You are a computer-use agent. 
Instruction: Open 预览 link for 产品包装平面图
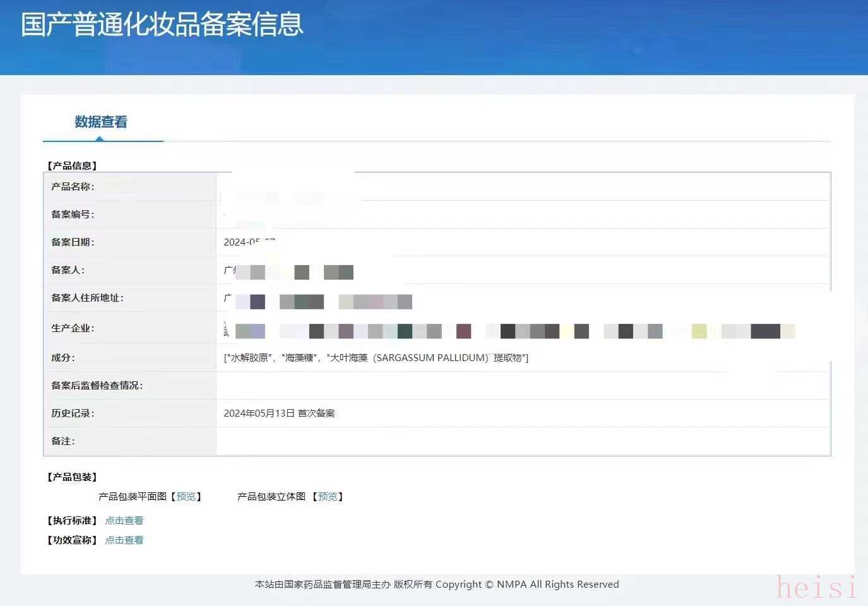(186, 497)
